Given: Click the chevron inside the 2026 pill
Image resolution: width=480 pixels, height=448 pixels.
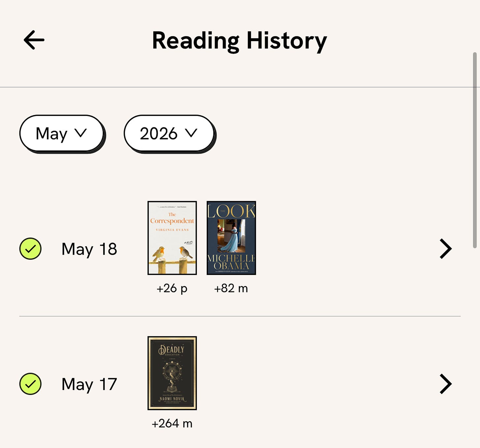Looking at the screenshot, I should [x=191, y=133].
